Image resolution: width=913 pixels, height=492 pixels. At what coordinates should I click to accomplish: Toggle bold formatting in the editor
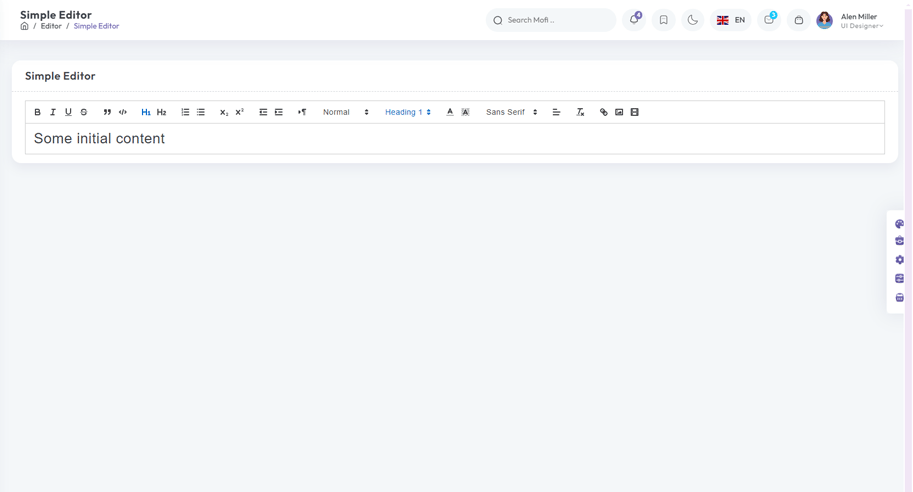point(38,112)
